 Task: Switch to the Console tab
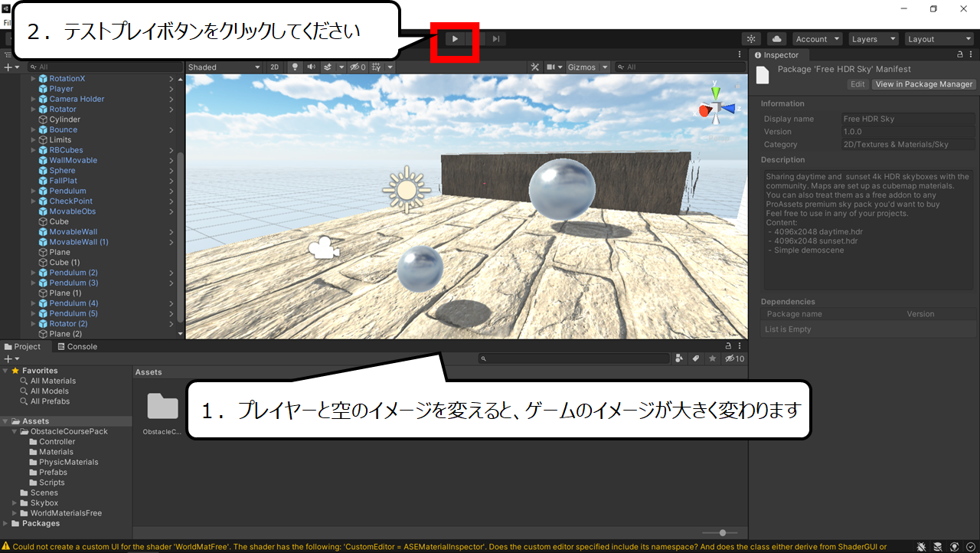pyautogui.click(x=77, y=347)
